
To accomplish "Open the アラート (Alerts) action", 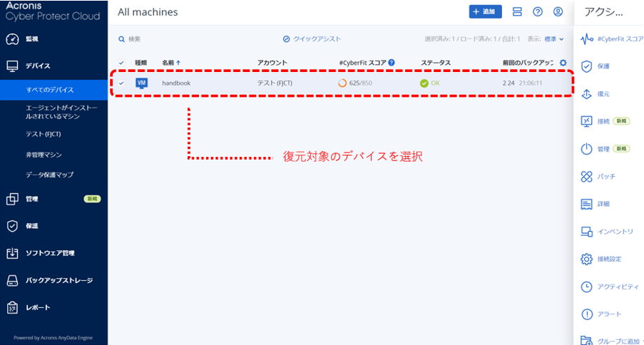I will click(x=587, y=314).
